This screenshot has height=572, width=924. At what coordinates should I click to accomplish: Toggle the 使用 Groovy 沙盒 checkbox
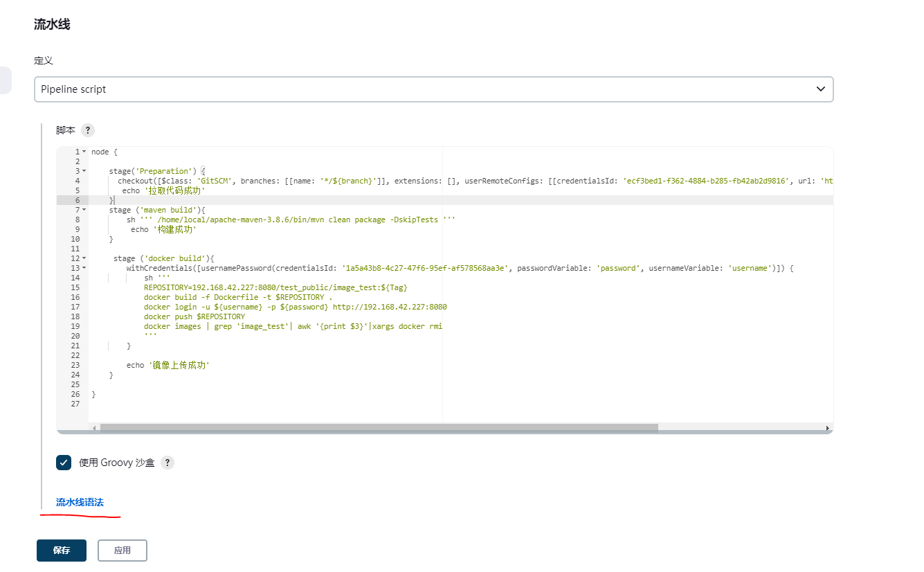(x=64, y=463)
